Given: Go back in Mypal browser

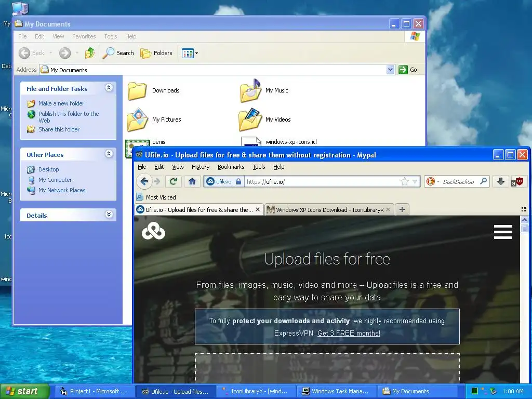Looking at the screenshot, I should click(x=144, y=181).
